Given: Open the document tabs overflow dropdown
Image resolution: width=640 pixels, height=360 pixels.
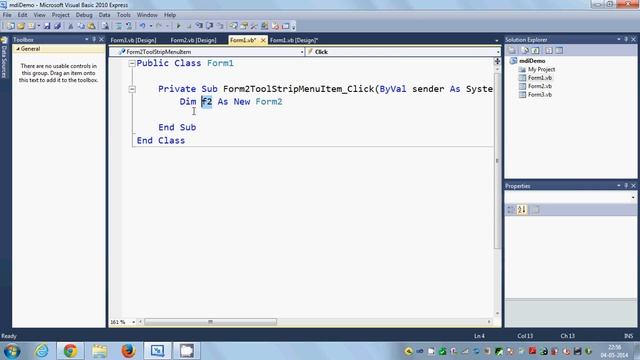Looking at the screenshot, I should tap(496, 40).
